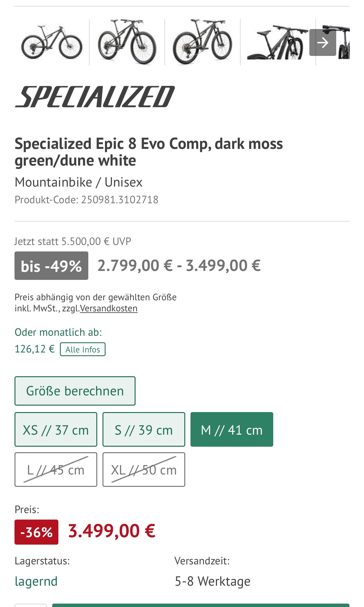Open the saddle and handlebar close-up thumbnail

point(277,43)
